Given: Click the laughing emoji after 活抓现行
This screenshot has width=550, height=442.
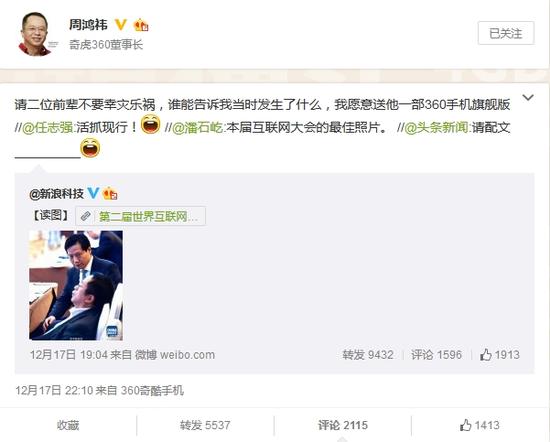Looking at the screenshot, I should click(150, 124).
